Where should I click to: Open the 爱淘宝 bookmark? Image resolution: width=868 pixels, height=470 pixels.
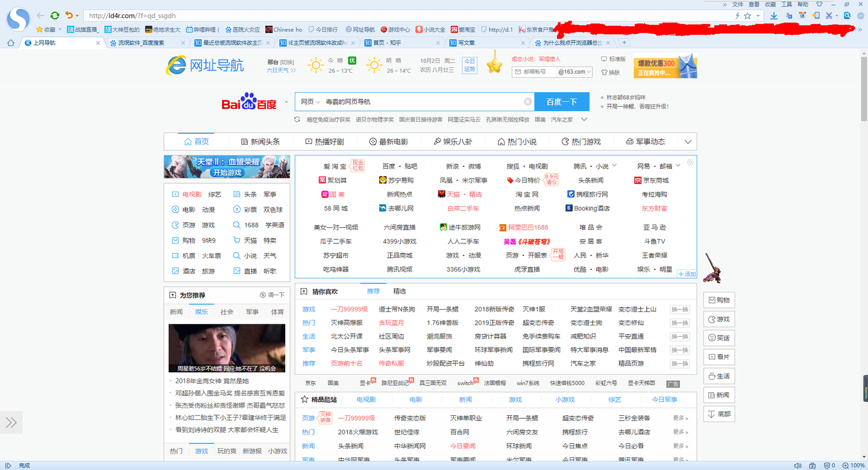point(462,30)
